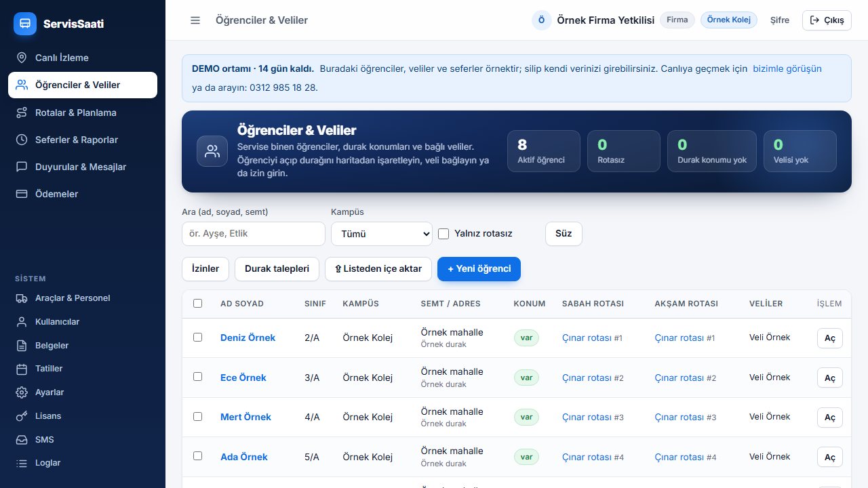Click the Araçlar & Personel truck icon
The height and width of the screenshot is (488, 868).
[x=22, y=298]
